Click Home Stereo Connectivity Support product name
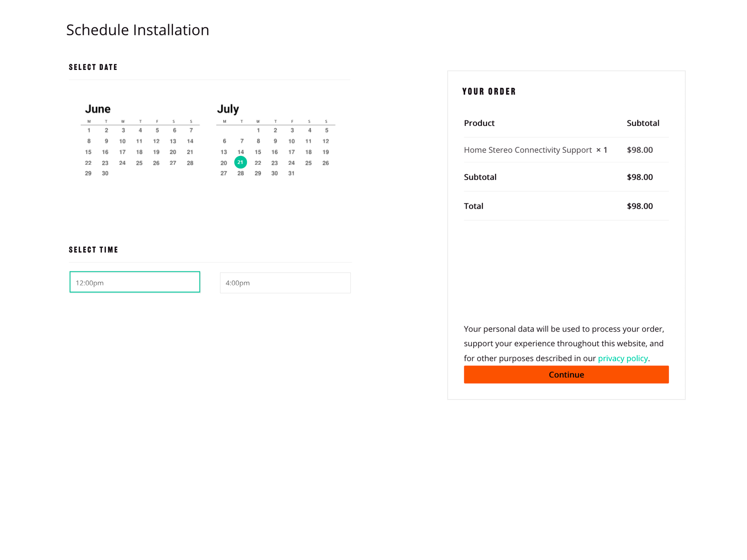Viewport: 747px width, 560px height. [x=528, y=150]
